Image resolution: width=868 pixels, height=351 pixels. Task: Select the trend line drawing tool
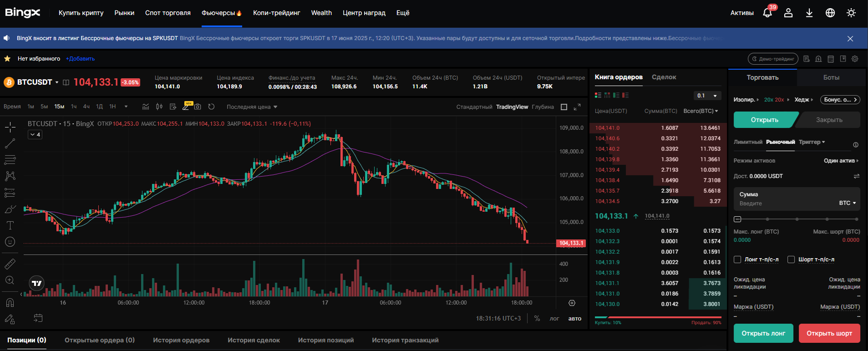10,143
